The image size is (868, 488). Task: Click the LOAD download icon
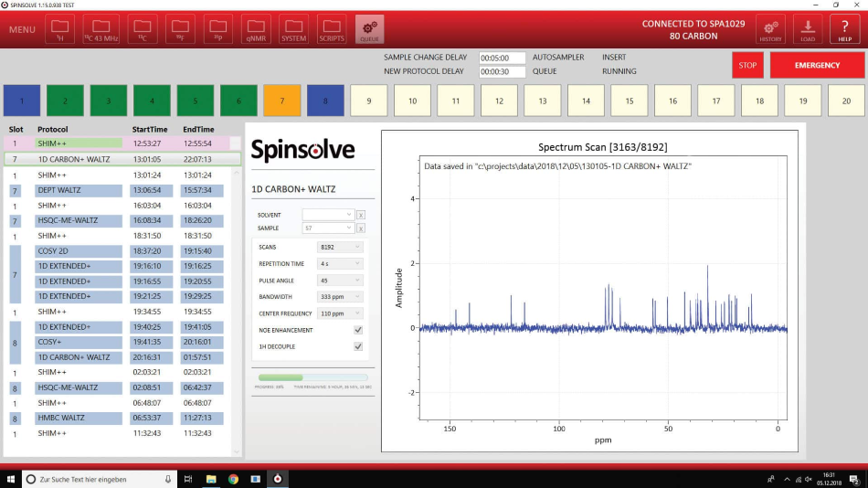[x=808, y=29]
